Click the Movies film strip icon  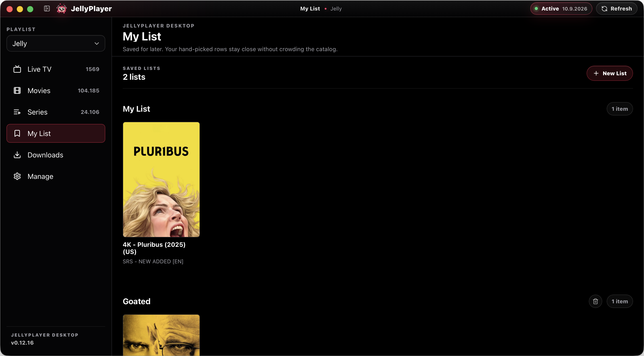17,90
